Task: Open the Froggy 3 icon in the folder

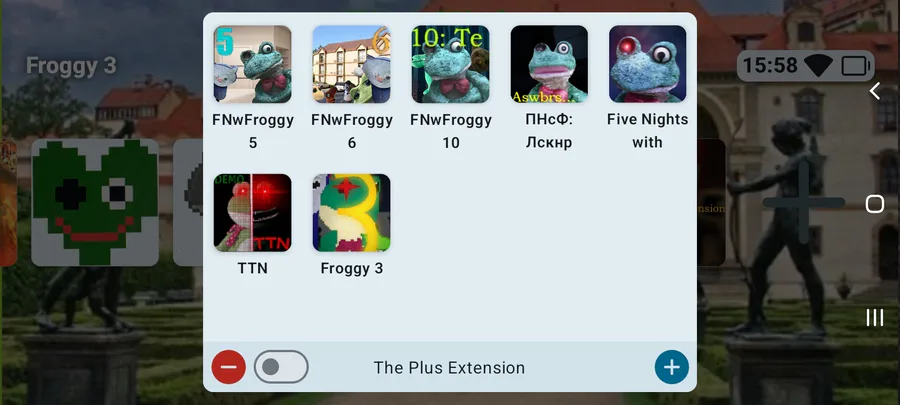Action: (351, 213)
